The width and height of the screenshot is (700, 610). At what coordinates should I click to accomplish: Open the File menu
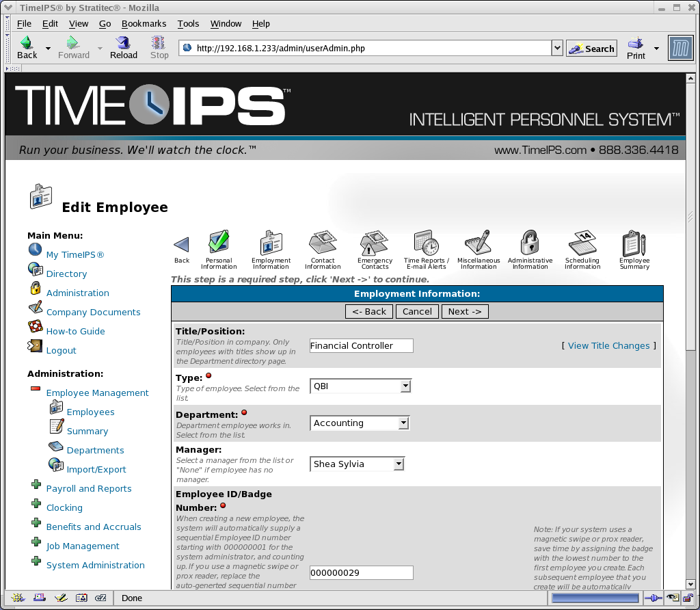24,24
